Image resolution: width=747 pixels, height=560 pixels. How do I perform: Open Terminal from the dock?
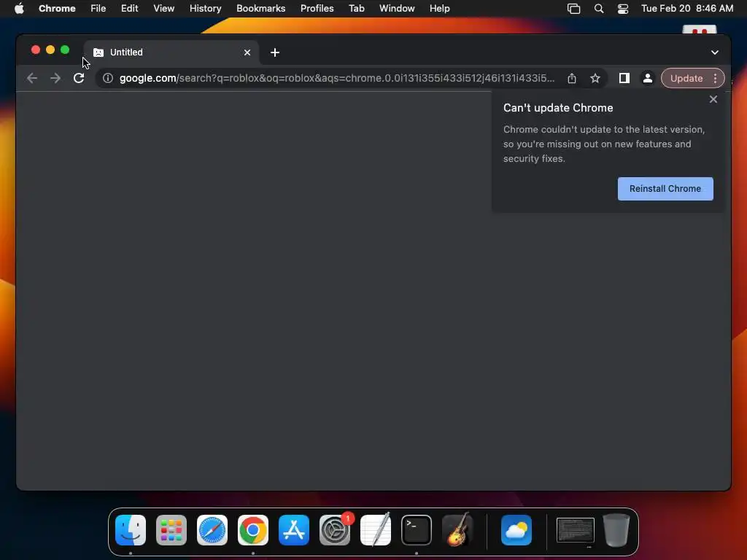pyautogui.click(x=417, y=530)
